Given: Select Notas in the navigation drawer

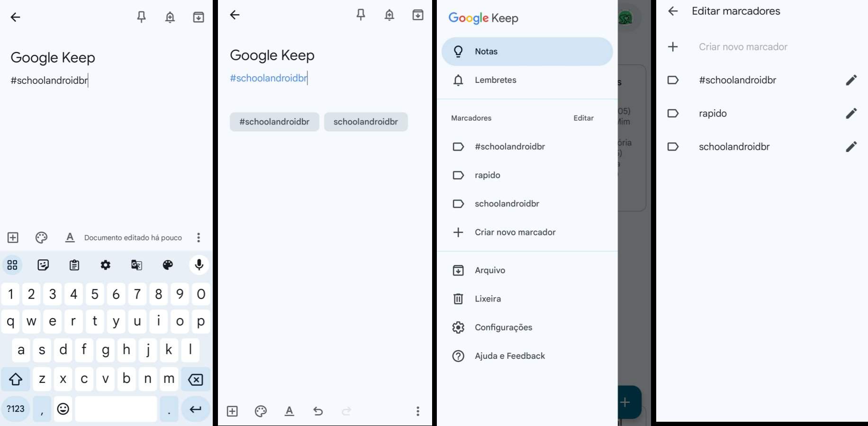Looking at the screenshot, I should 527,52.
